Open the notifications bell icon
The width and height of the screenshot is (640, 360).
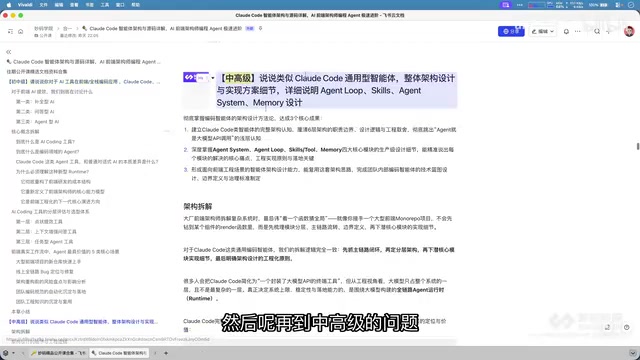(x=566, y=31)
